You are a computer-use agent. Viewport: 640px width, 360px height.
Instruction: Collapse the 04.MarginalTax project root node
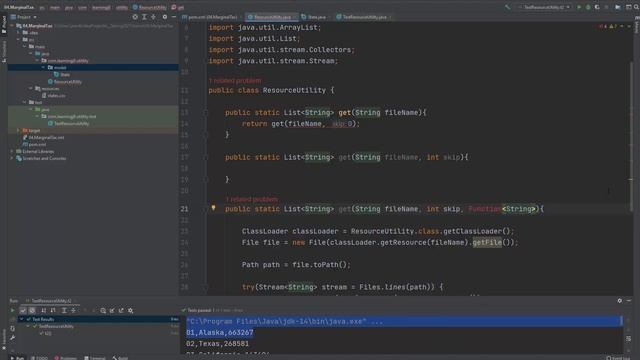click(12, 26)
